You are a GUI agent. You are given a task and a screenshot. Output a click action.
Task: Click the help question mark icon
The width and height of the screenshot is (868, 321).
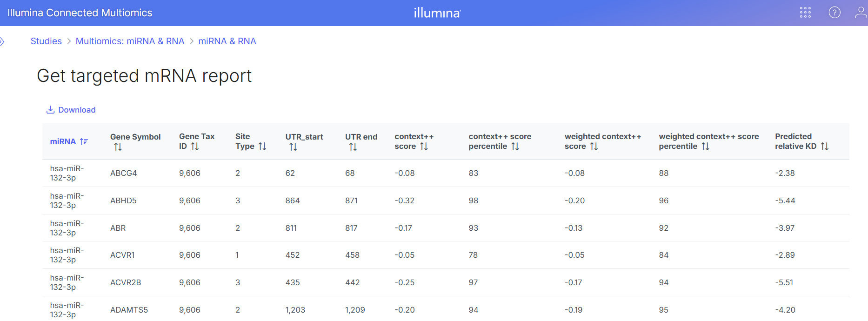(835, 13)
